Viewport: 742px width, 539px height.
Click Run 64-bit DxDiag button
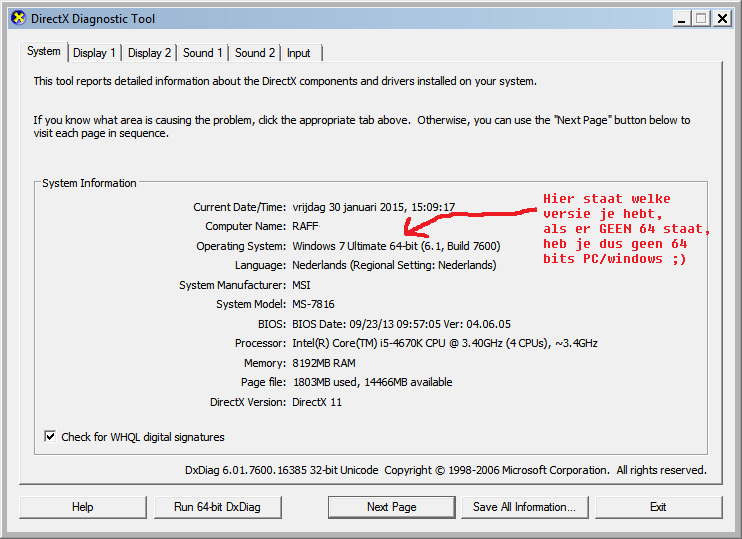pos(217,507)
